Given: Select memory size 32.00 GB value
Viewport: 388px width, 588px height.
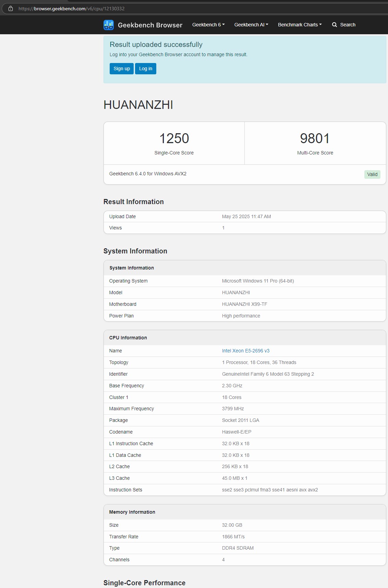Looking at the screenshot, I should [232, 525].
